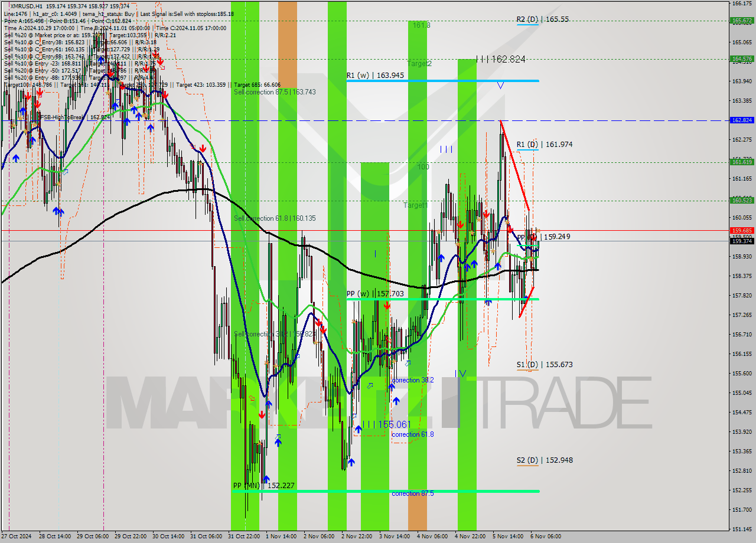Click the 155.600 price axis value
This screenshot has width=756, height=543.
[742, 373]
